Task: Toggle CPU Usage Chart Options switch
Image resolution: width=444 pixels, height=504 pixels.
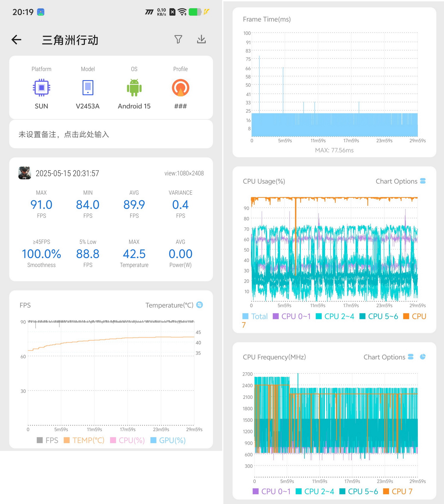Action: click(423, 181)
